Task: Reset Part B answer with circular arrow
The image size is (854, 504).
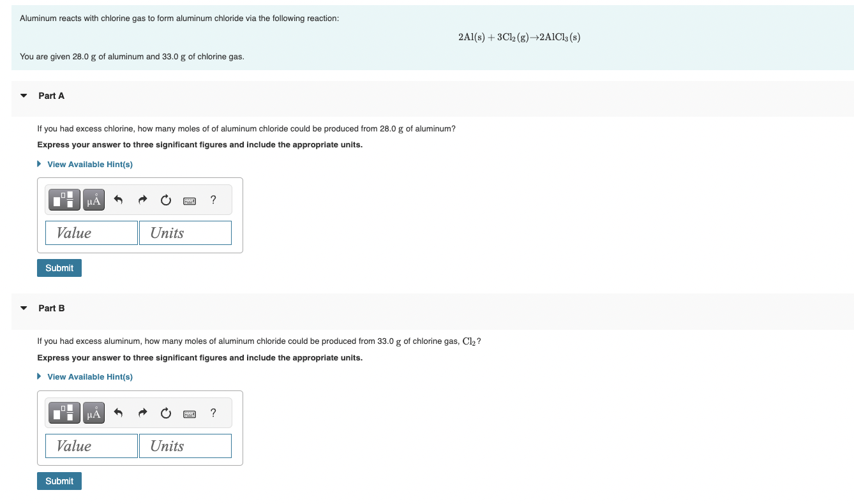Action: pyautogui.click(x=166, y=413)
